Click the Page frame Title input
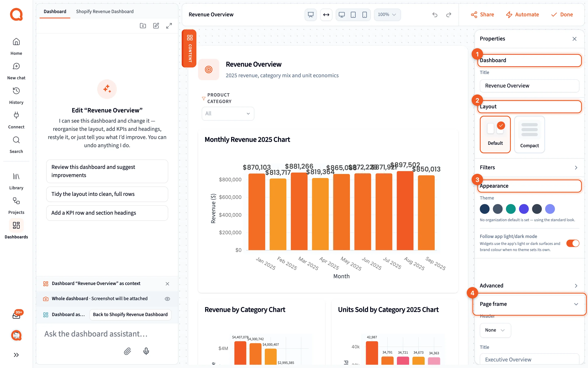 (x=529, y=359)
